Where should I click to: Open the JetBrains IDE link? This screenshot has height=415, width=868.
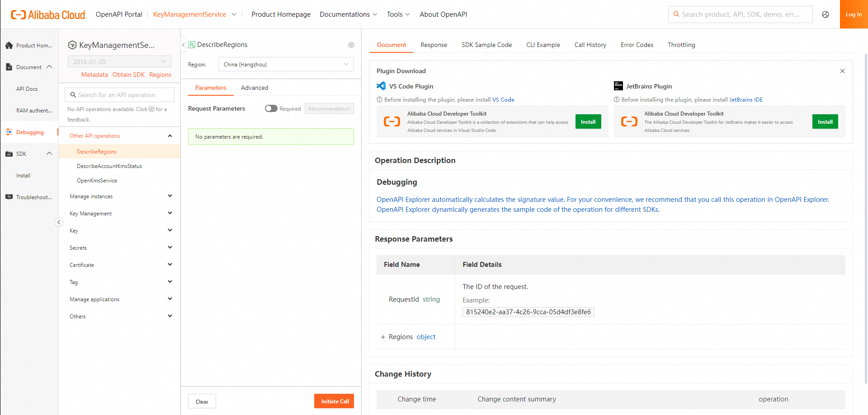click(x=746, y=100)
